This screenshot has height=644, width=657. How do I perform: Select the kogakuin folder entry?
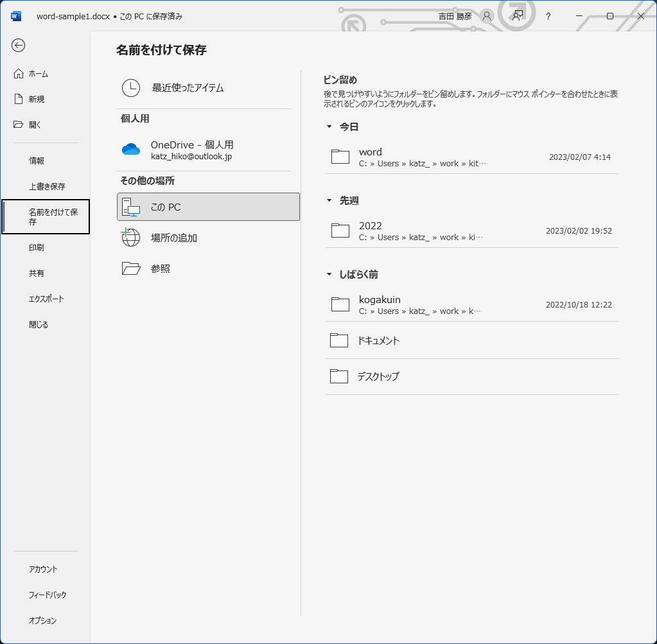tap(471, 305)
